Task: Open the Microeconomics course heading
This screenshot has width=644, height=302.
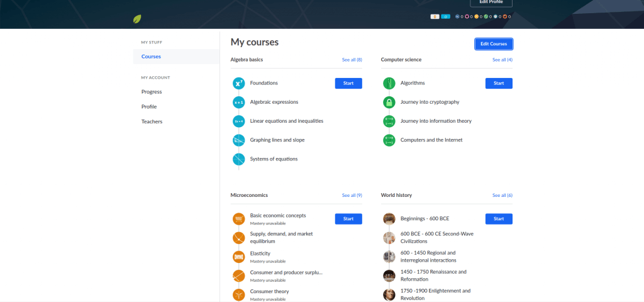Action: point(249,195)
